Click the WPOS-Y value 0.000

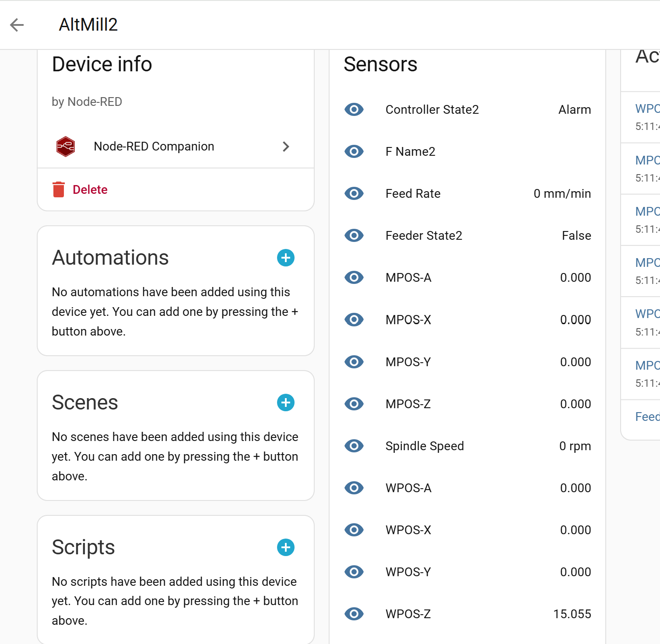pyautogui.click(x=575, y=572)
